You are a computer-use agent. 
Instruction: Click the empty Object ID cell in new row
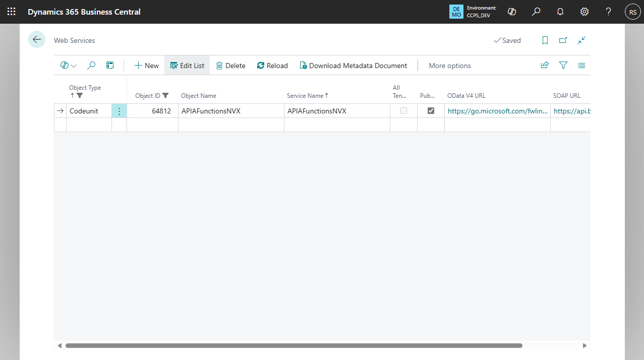point(152,125)
